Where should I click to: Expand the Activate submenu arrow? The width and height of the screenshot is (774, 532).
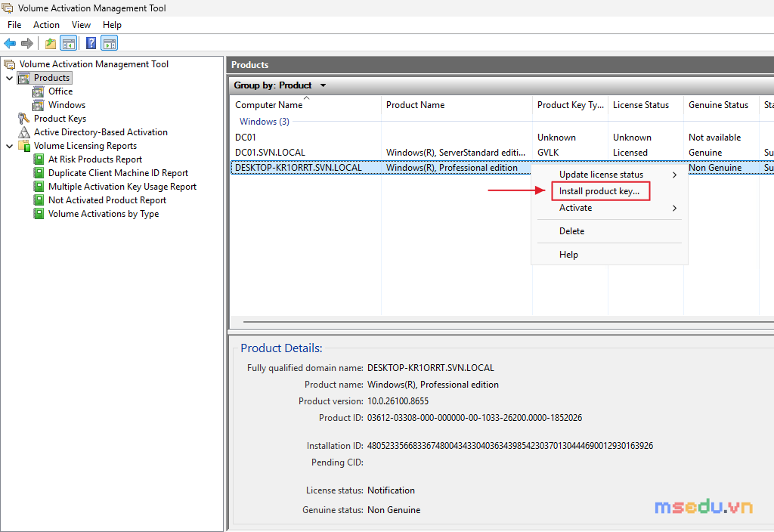(x=674, y=209)
